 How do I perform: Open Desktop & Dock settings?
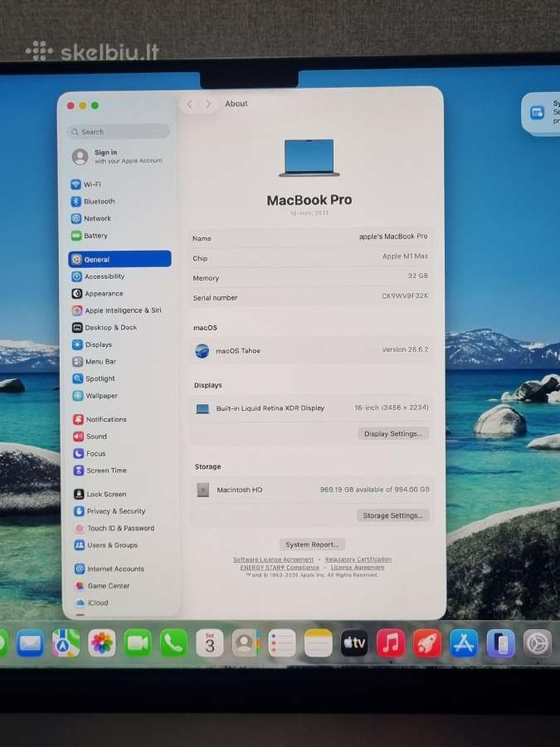coord(105,328)
